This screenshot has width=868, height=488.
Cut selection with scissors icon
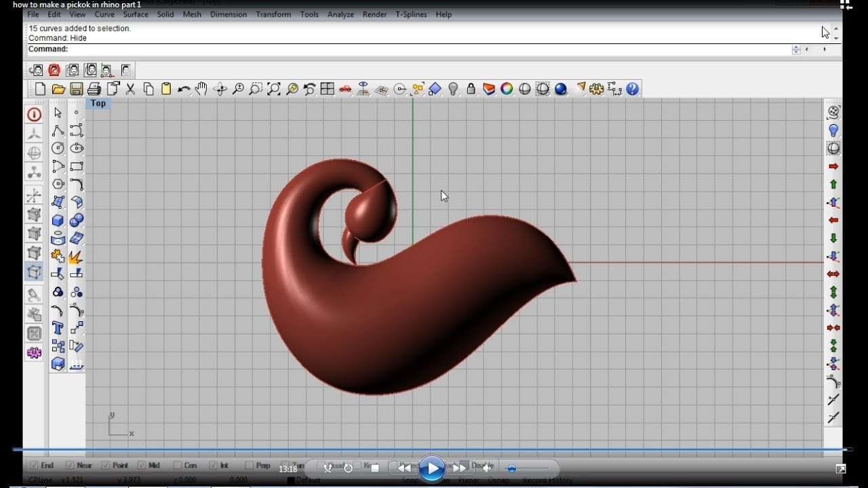[130, 89]
